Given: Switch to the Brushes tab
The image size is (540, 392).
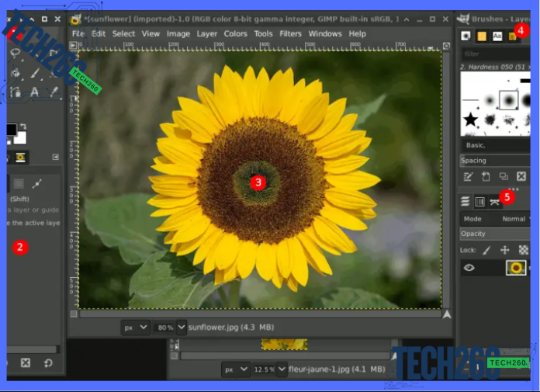Looking at the screenshot, I should click(466, 36).
